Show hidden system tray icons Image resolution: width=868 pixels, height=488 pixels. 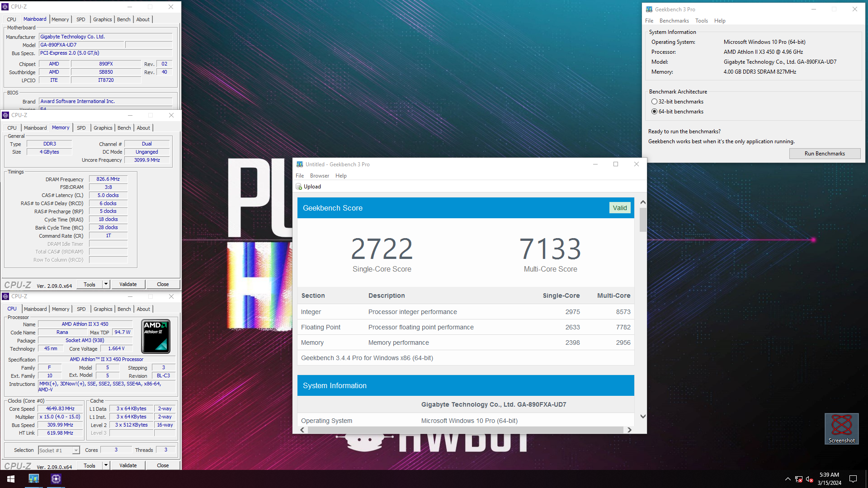pyautogui.click(x=788, y=479)
